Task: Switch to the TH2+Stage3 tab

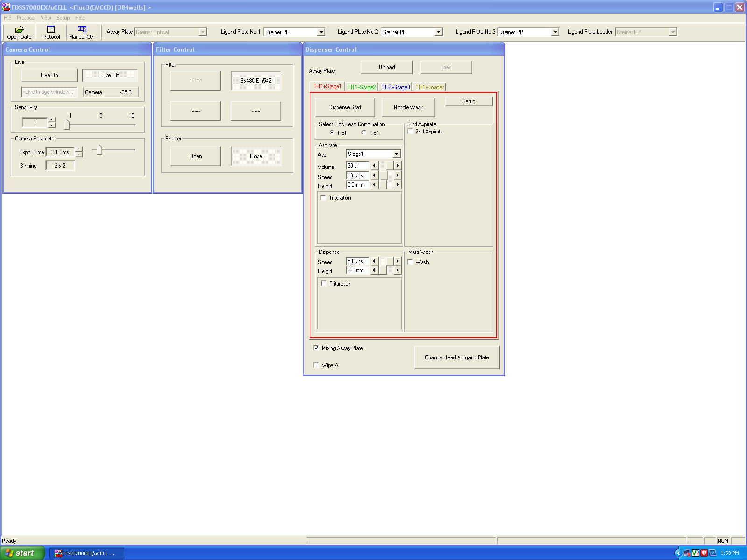Action: [x=395, y=87]
